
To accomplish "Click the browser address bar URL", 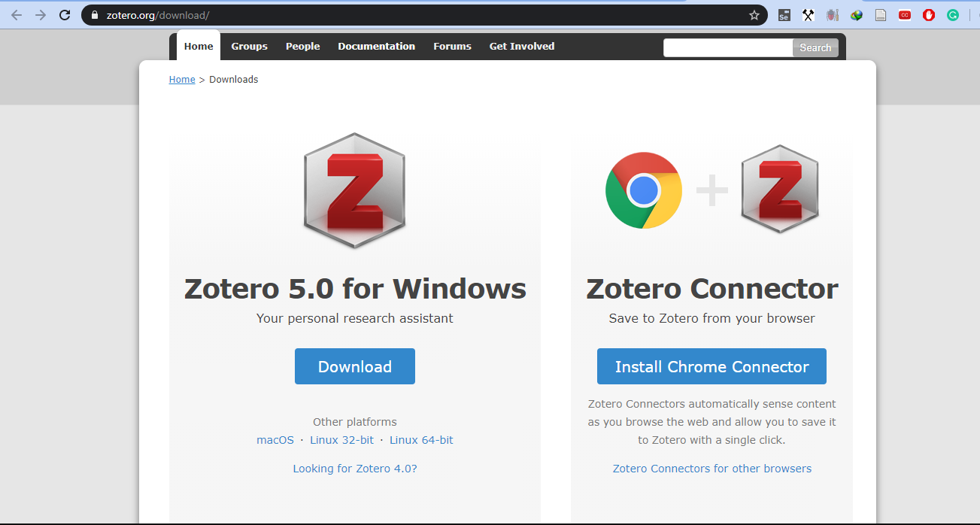I will pos(158,15).
